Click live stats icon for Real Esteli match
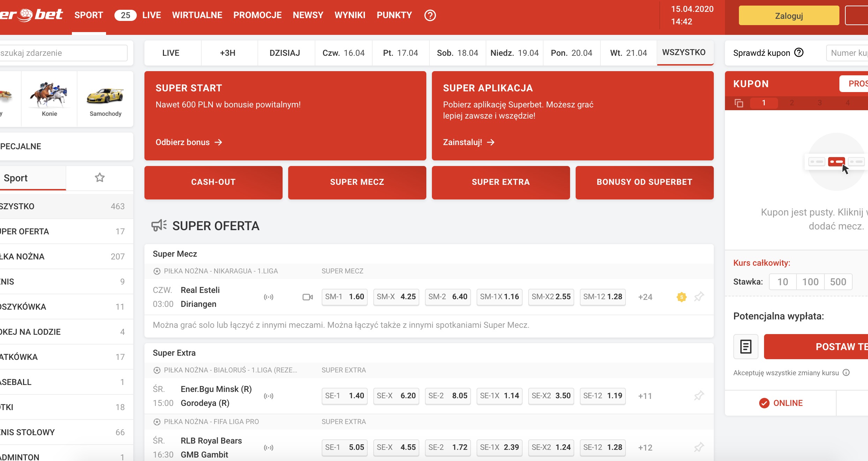Image resolution: width=868 pixels, height=461 pixels. tap(269, 297)
